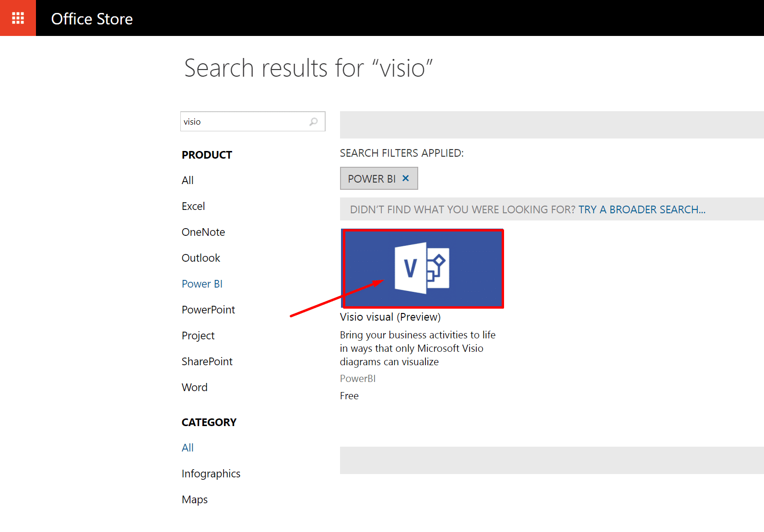Filter products by Project

tap(198, 335)
